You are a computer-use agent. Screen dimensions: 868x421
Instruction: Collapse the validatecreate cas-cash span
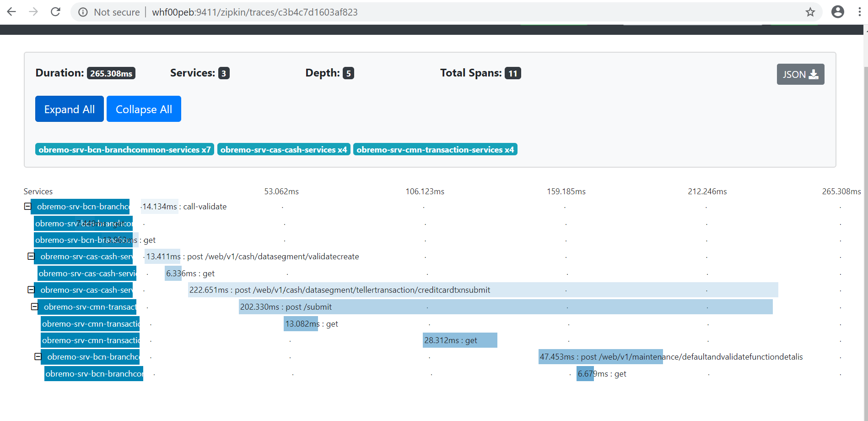coord(31,257)
